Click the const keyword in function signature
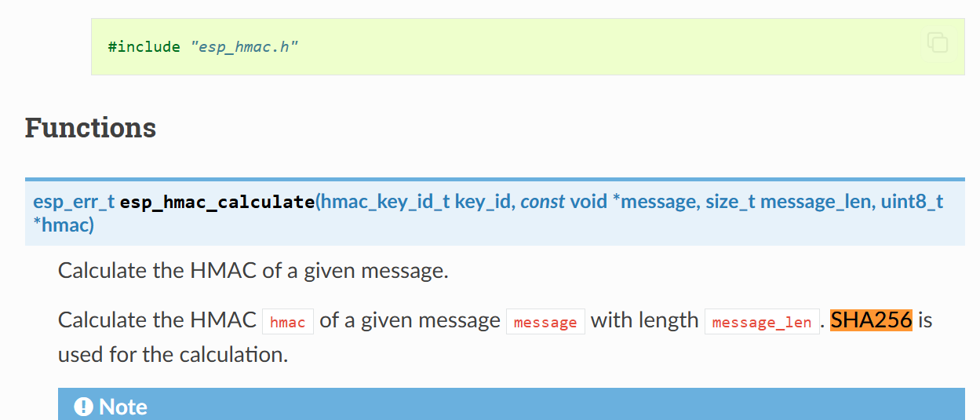Image resolution: width=980 pixels, height=420 pixels. pos(543,202)
